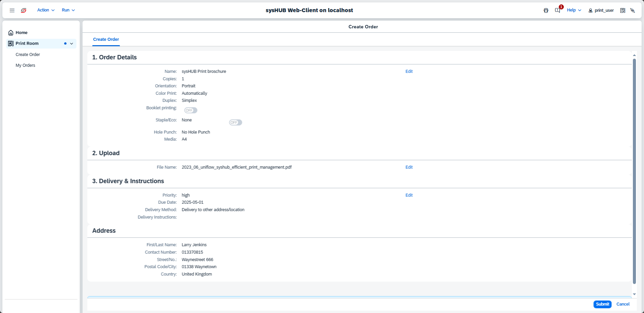Click the sysHUB logo icon
644x313 pixels.
click(x=24, y=10)
